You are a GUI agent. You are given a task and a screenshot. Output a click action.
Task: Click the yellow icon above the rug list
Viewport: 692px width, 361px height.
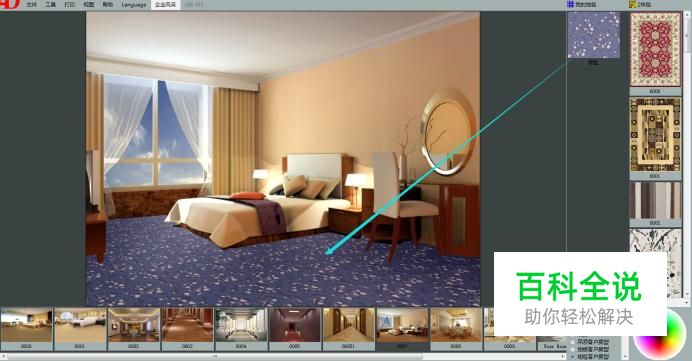tap(632, 4)
